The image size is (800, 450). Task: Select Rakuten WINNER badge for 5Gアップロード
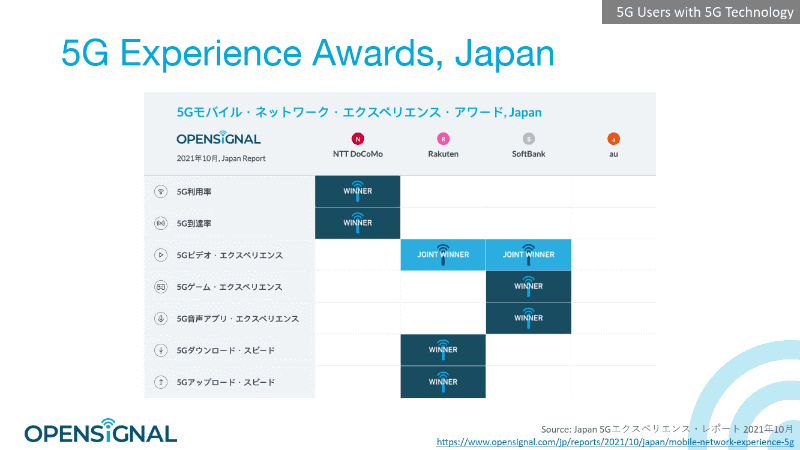443,382
